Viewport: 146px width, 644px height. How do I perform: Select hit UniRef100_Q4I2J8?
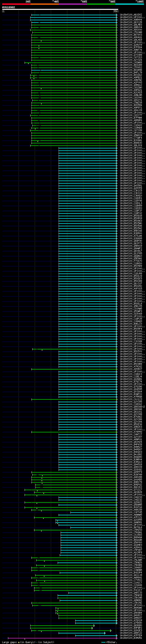pos(131,575)
